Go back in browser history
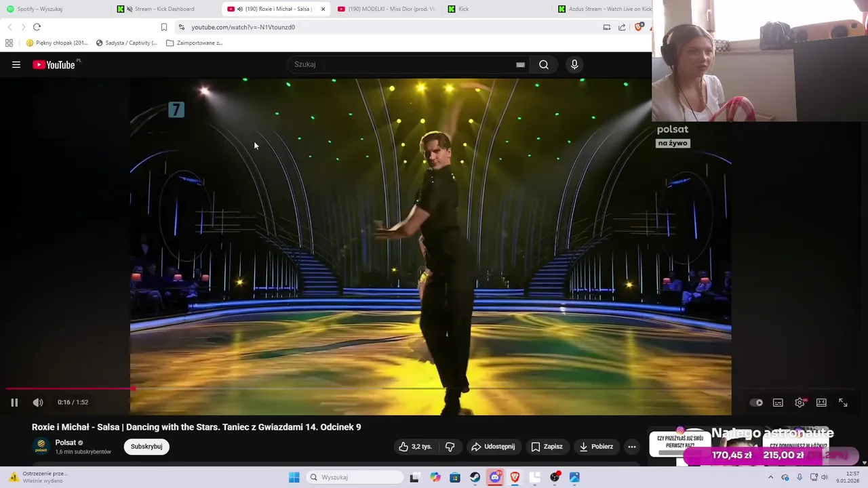The image size is (868, 488). click(9, 27)
